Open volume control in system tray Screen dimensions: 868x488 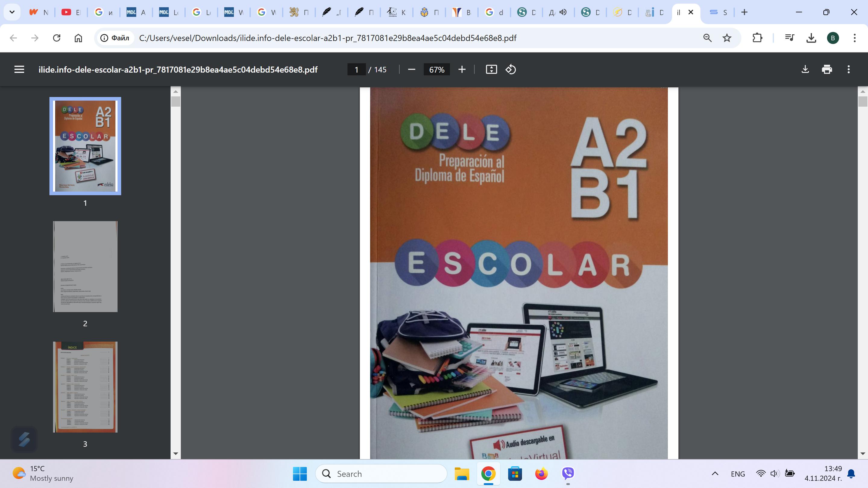coord(774,474)
